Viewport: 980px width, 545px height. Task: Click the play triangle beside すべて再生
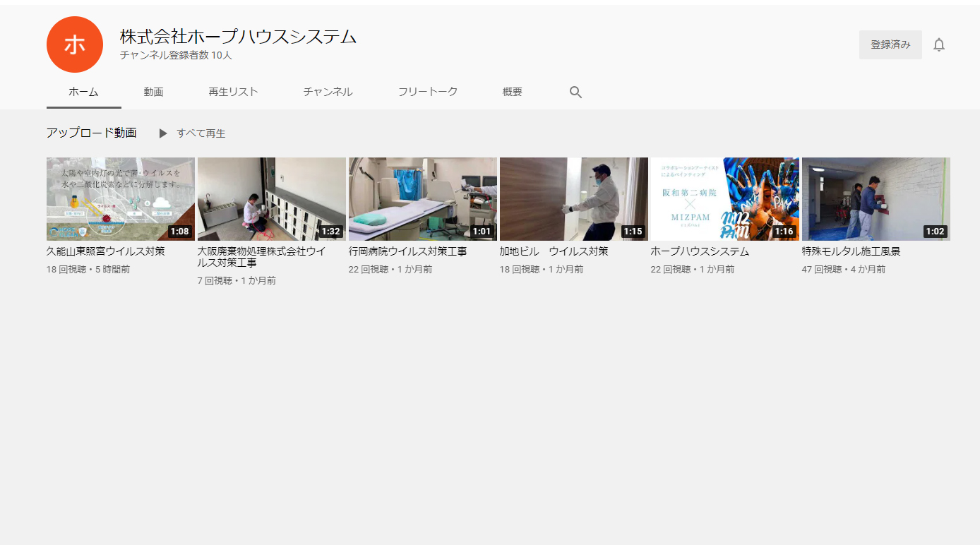click(x=163, y=133)
